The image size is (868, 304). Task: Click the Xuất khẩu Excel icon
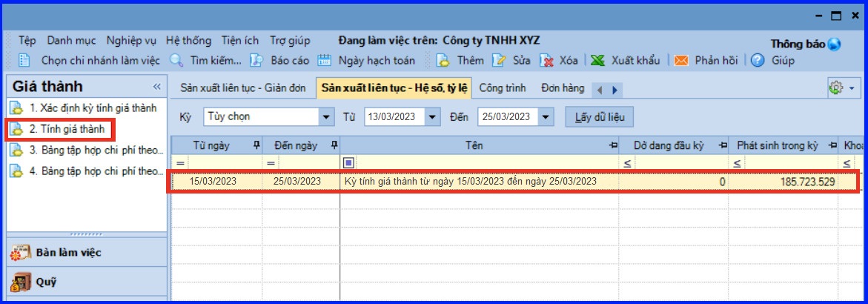click(597, 60)
